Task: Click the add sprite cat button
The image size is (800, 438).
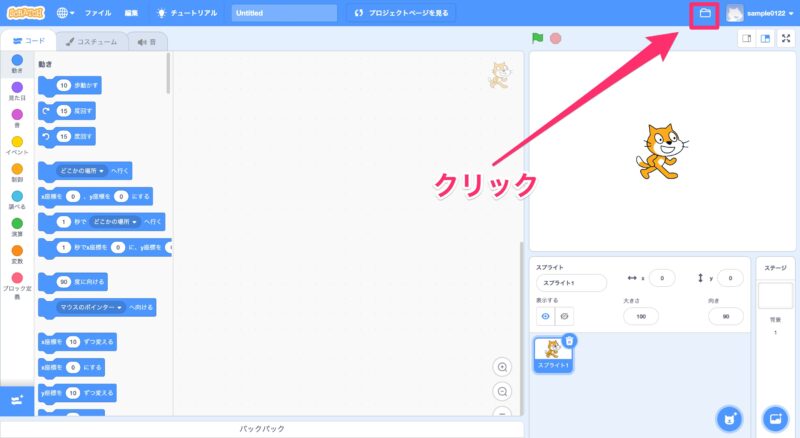Action: (730, 417)
